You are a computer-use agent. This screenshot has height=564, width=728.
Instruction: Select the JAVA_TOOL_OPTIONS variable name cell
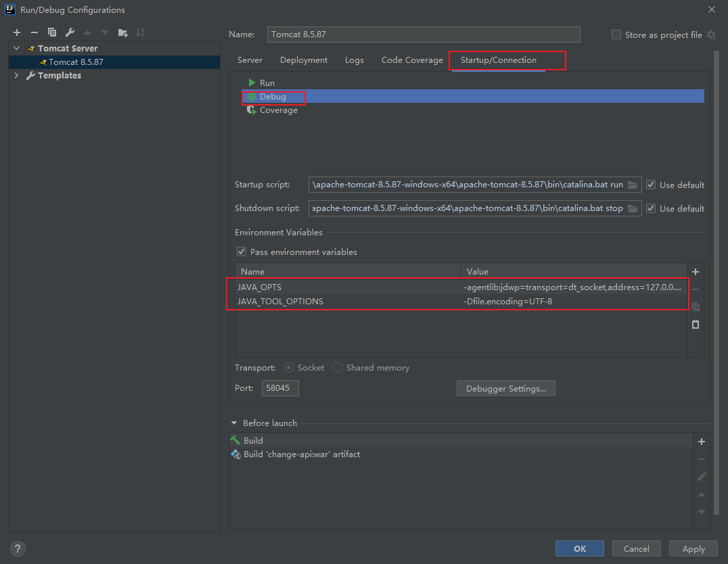click(x=348, y=301)
